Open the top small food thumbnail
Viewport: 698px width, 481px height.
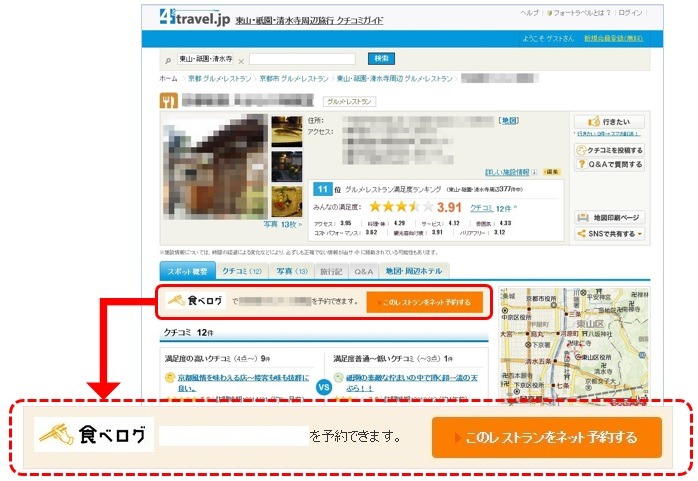287,131
